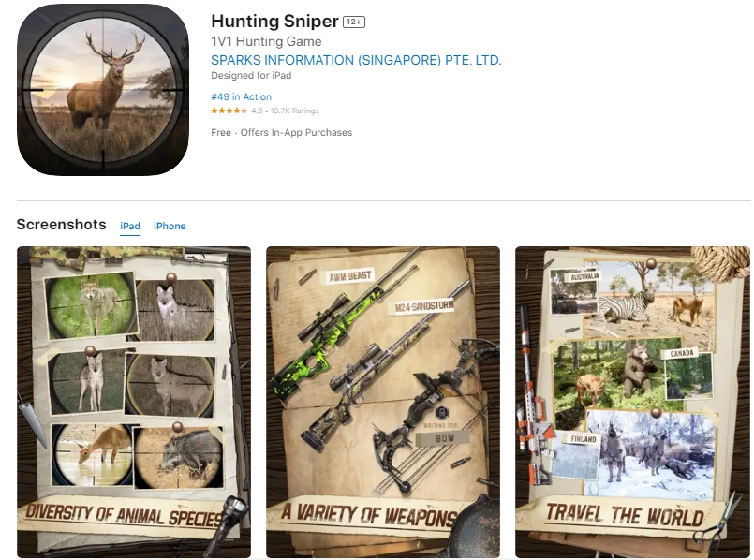Click the star rating icons

pyautogui.click(x=229, y=111)
